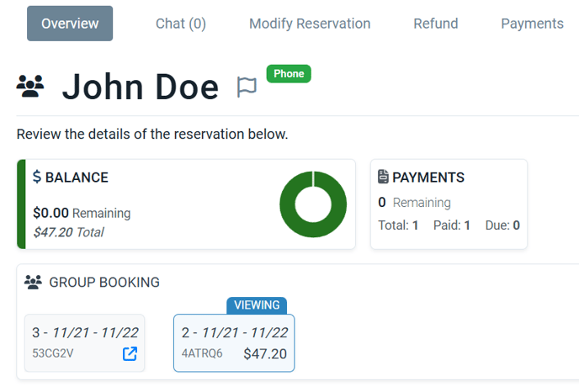Click the Group Booking people icon
Screen dimensions: 579x392
click(33, 283)
